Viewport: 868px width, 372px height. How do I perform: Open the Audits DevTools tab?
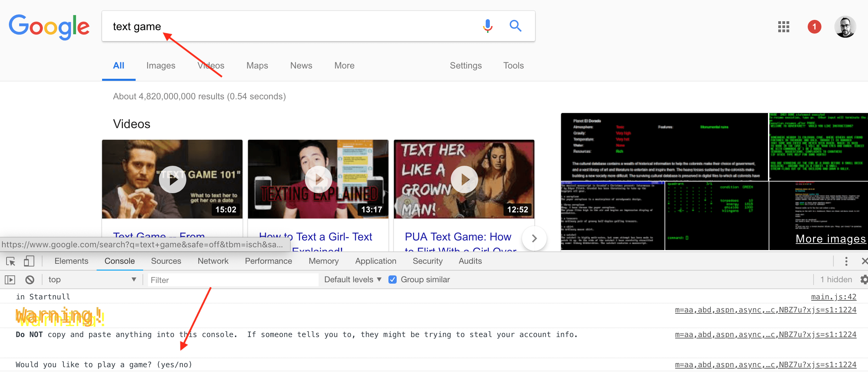(x=470, y=261)
